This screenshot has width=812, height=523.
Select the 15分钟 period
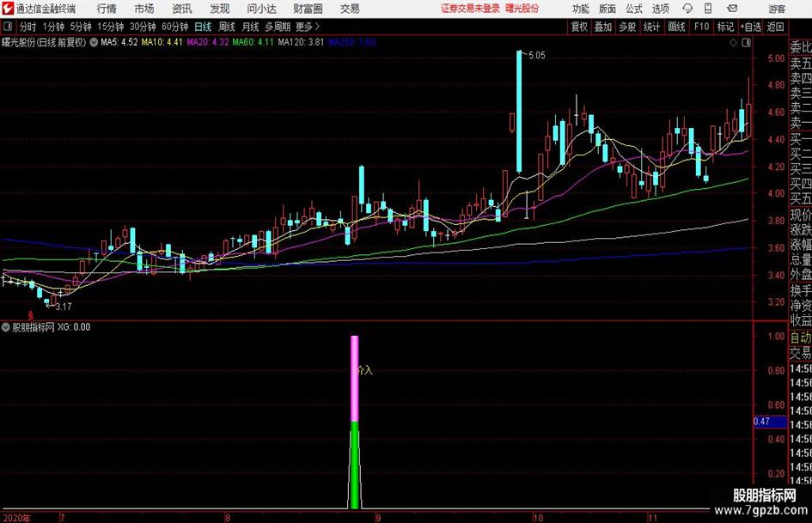tap(110, 27)
